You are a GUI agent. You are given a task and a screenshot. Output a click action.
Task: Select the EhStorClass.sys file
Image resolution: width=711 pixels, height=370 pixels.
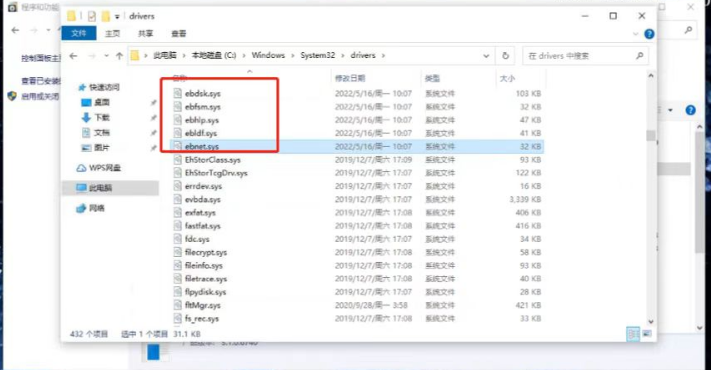pyautogui.click(x=213, y=160)
